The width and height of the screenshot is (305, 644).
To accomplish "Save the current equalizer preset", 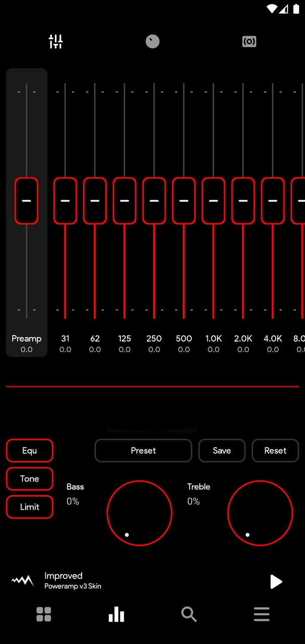I will (222, 450).
